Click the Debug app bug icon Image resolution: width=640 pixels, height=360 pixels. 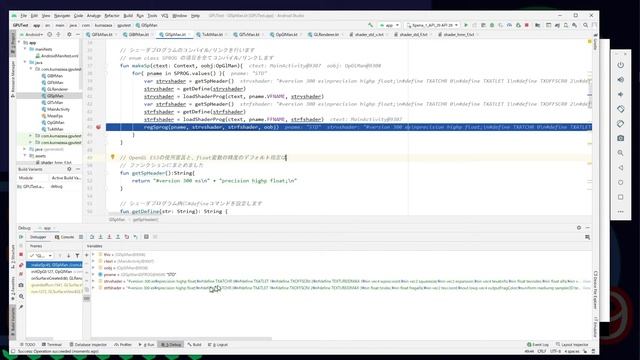coord(492,25)
